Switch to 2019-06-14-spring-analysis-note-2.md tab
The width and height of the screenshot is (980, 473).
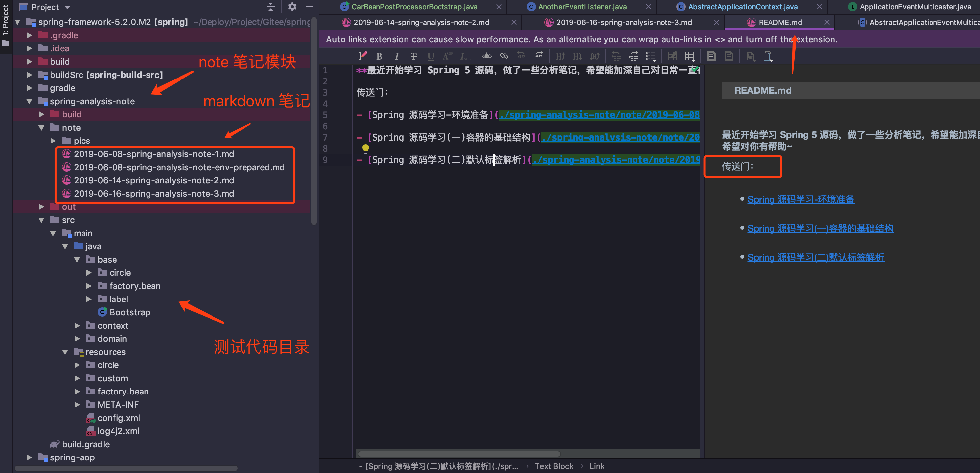point(421,22)
